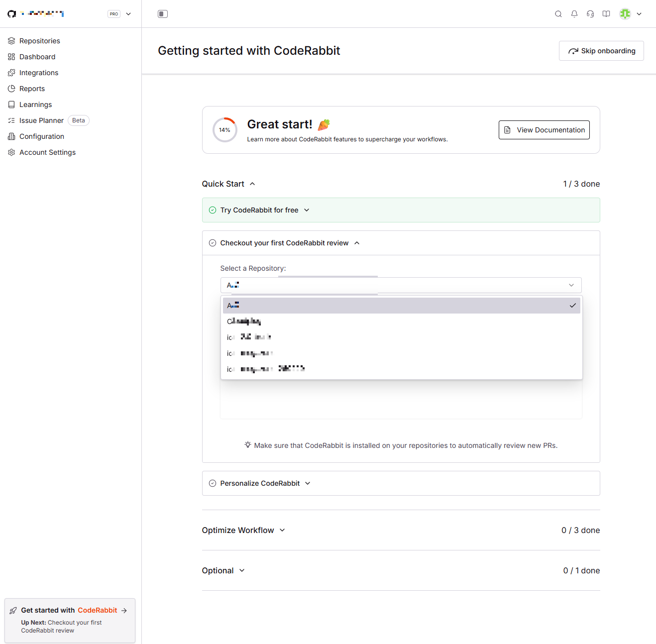656x644 pixels.
Task: Click the Configuration building icon
Action: pyautogui.click(x=11, y=136)
